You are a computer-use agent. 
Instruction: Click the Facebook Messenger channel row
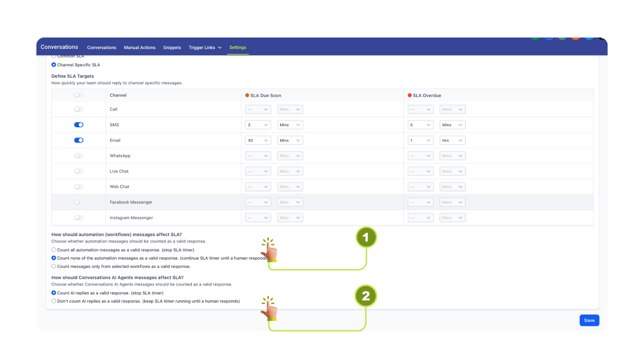coord(131,202)
